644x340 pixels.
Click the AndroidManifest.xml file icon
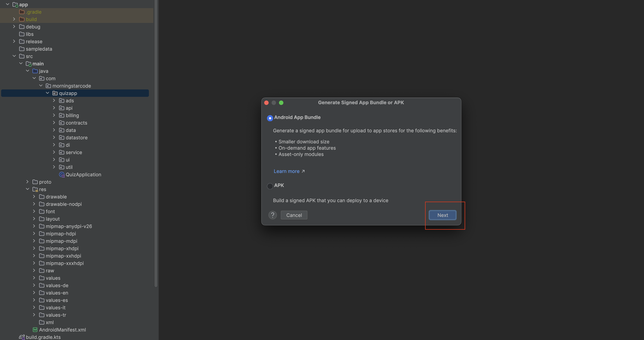[x=35, y=330]
